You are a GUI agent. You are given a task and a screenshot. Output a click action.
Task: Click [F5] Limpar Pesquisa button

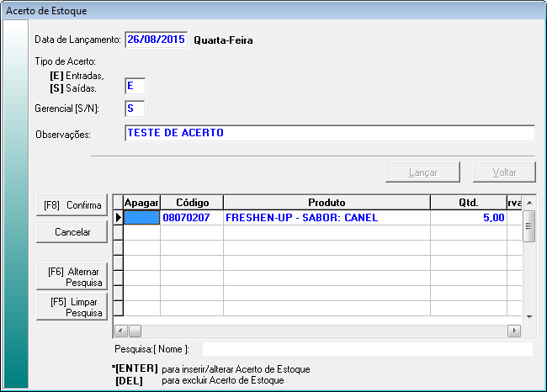(x=72, y=307)
